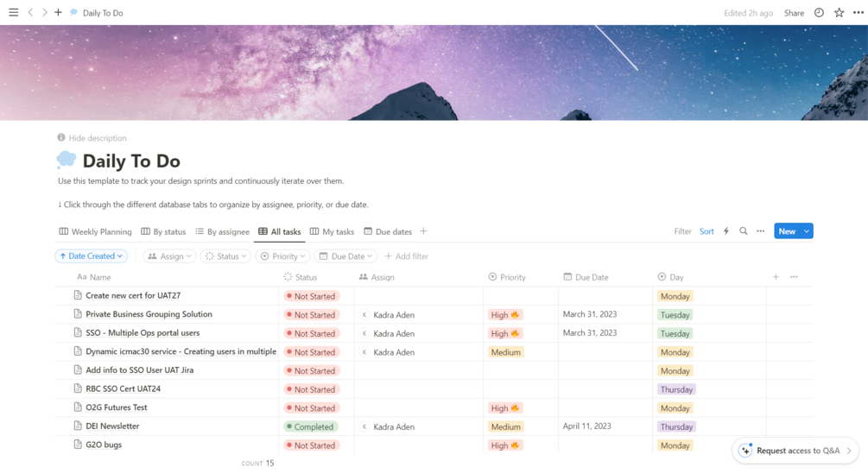Image resolution: width=868 pixels, height=473 pixels.
Task: Click the Share button
Action: click(x=794, y=13)
